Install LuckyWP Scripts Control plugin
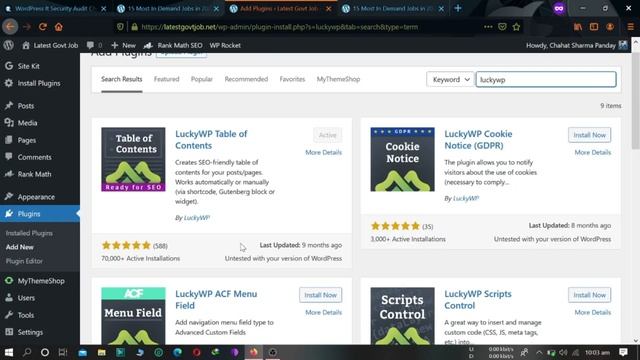The height and width of the screenshot is (360, 640). pyautogui.click(x=589, y=295)
